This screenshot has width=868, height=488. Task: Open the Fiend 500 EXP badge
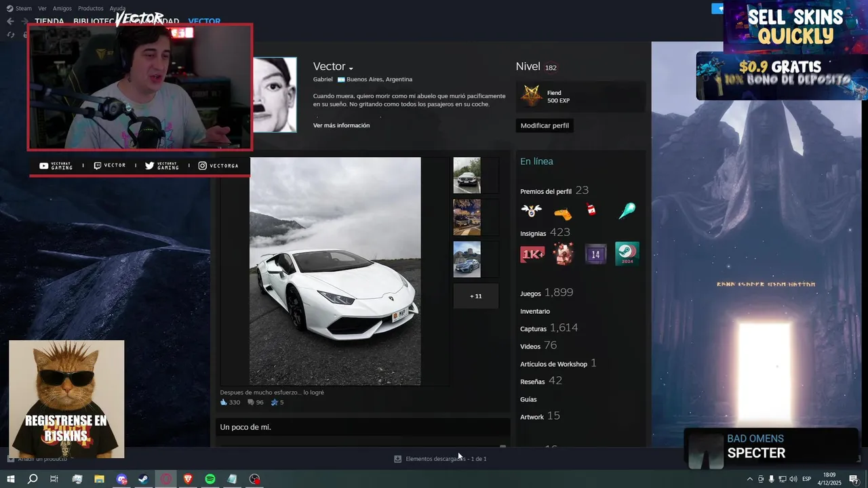pyautogui.click(x=580, y=96)
